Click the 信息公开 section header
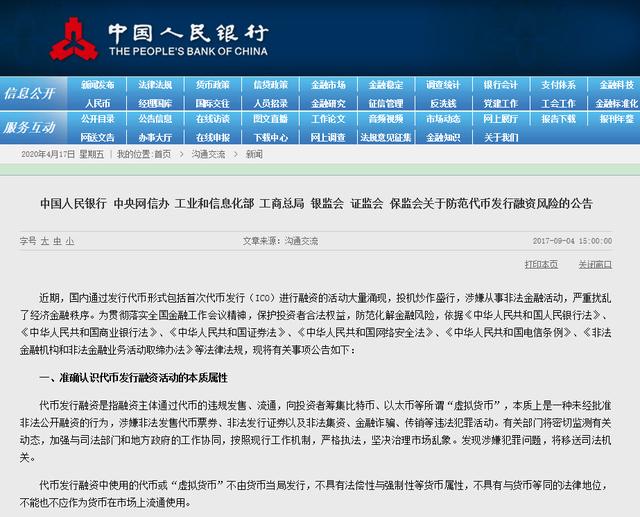Viewport: 640px width, 517px height. 29,94
